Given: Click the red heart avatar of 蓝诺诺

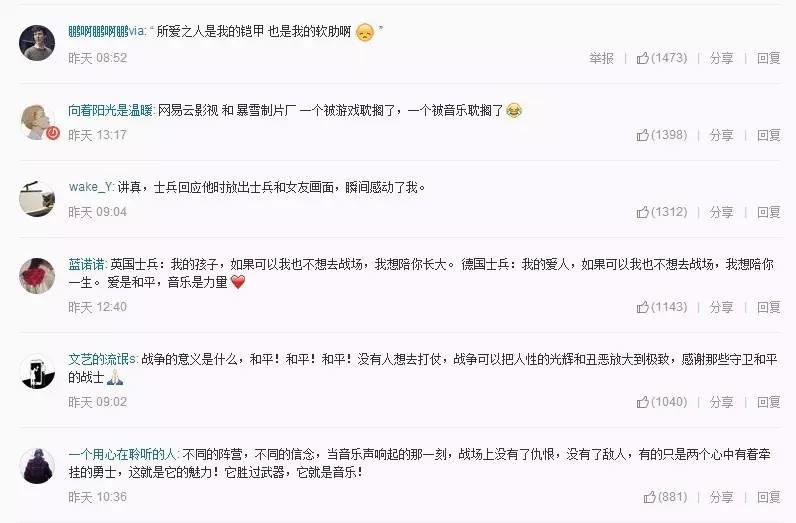Looking at the screenshot, I should pos(37,276).
